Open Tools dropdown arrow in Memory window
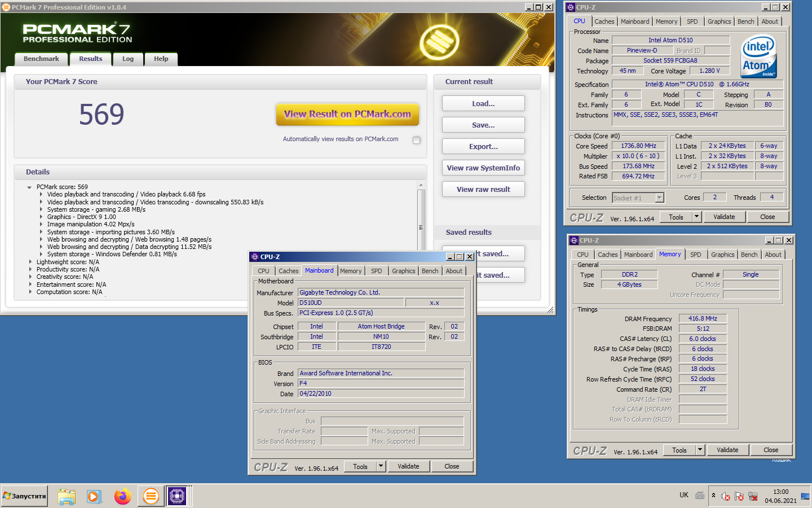The image size is (812, 508). tap(700, 450)
